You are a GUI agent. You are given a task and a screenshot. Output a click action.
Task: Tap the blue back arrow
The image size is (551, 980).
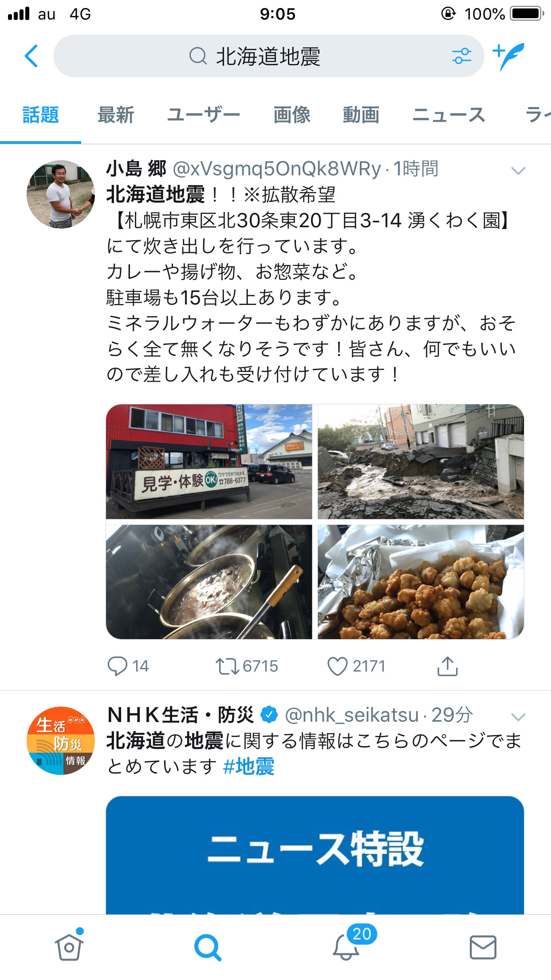point(31,56)
